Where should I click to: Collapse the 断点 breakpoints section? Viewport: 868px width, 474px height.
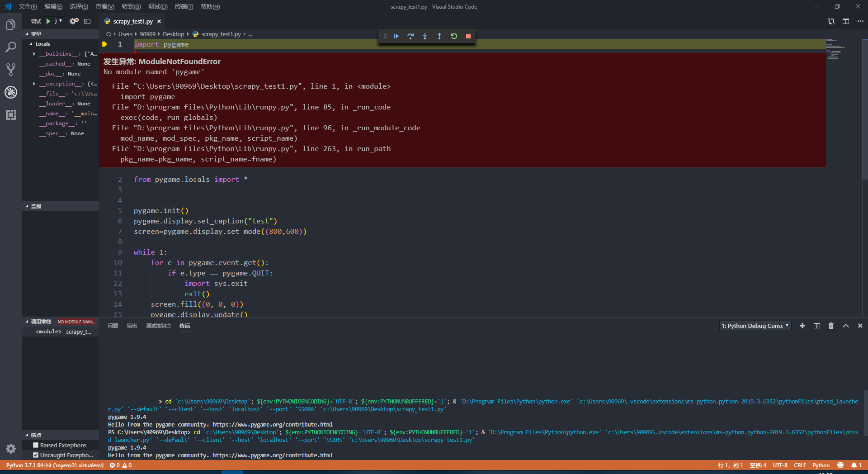(61, 435)
